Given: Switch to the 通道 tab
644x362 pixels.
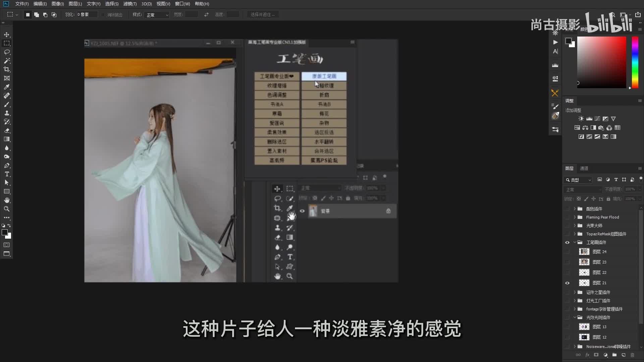Looking at the screenshot, I should [x=584, y=168].
